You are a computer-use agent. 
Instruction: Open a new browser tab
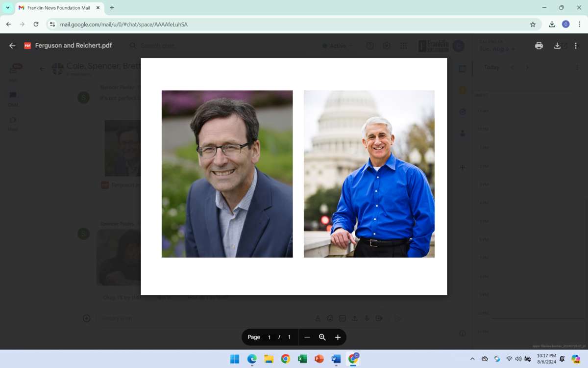pyautogui.click(x=112, y=8)
